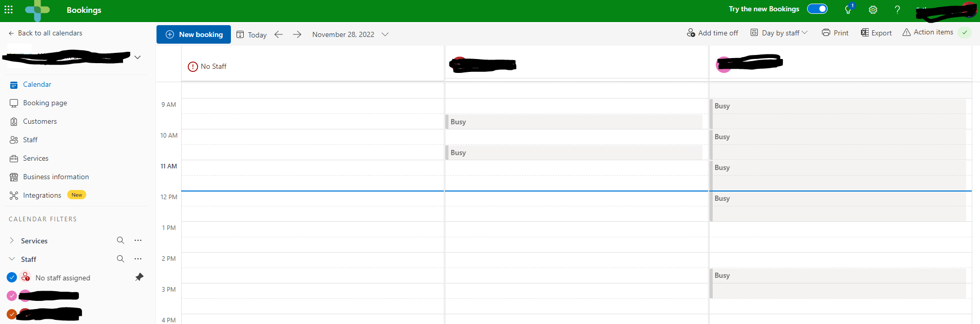The width and height of the screenshot is (980, 324).
Task: Search within Staff calendar filter
Action: [x=121, y=259]
